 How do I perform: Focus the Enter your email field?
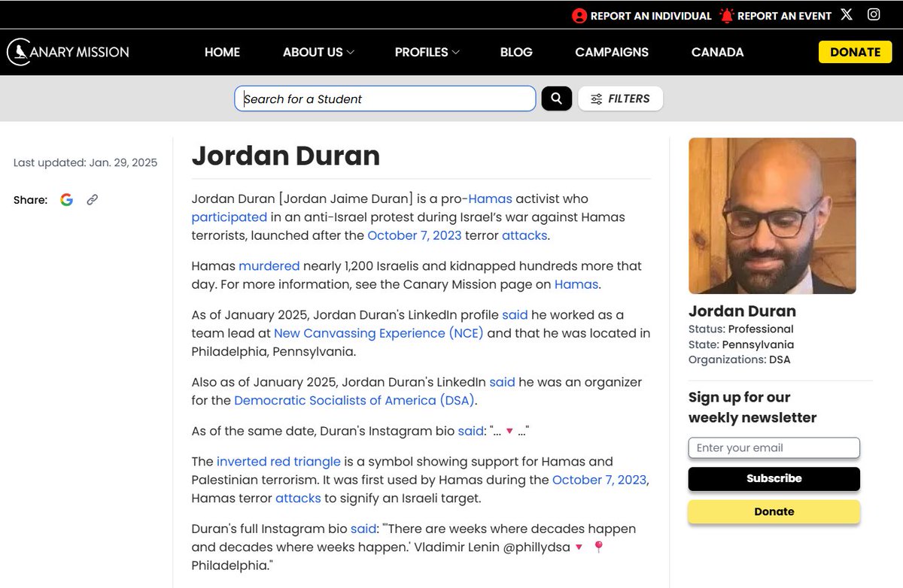tap(774, 448)
